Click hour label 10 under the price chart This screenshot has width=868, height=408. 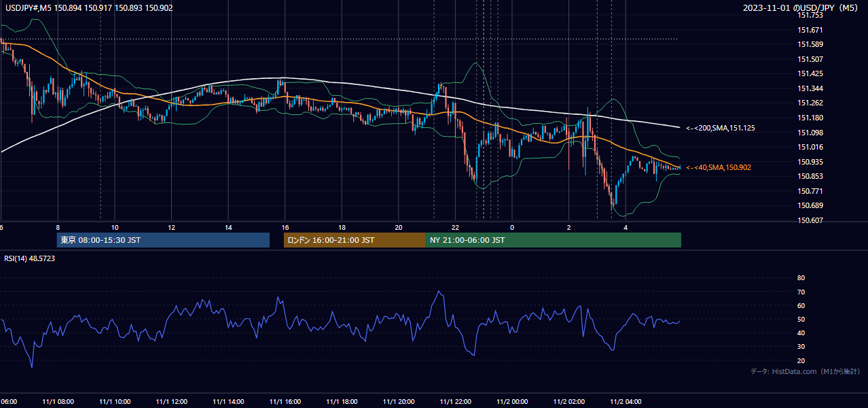click(x=115, y=227)
